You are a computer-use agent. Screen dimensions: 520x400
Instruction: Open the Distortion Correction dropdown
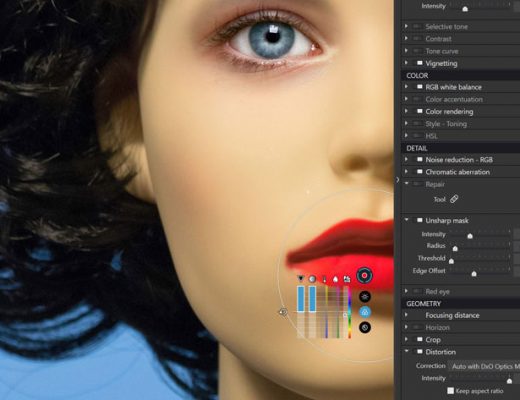(484, 366)
